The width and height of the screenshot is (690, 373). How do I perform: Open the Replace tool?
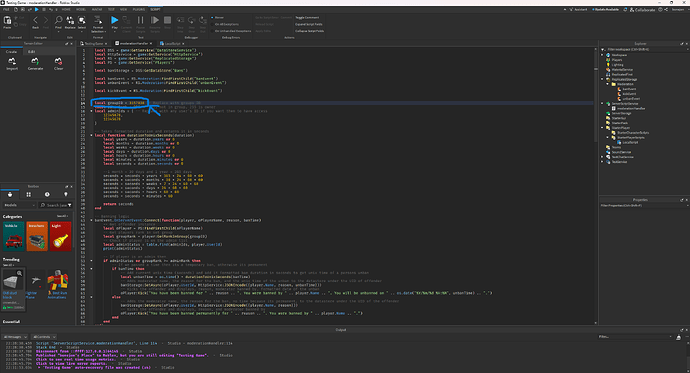click(x=70, y=22)
